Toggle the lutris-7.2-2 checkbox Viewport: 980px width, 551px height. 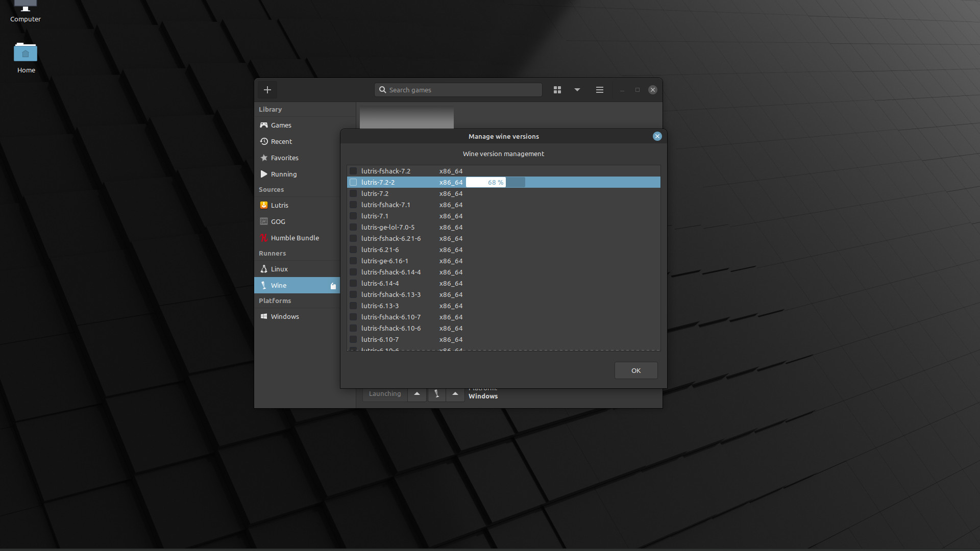[353, 182]
